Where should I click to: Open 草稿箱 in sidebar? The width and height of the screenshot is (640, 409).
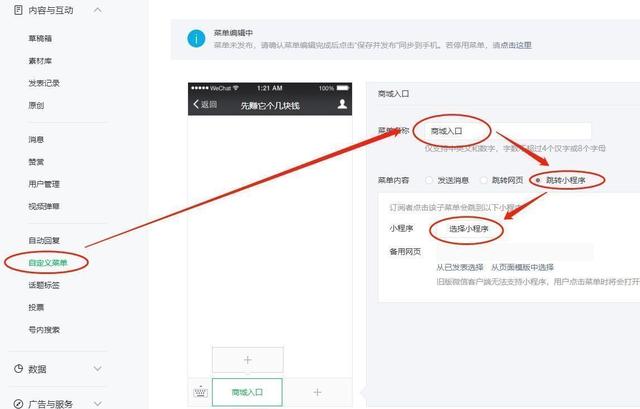click(40, 39)
